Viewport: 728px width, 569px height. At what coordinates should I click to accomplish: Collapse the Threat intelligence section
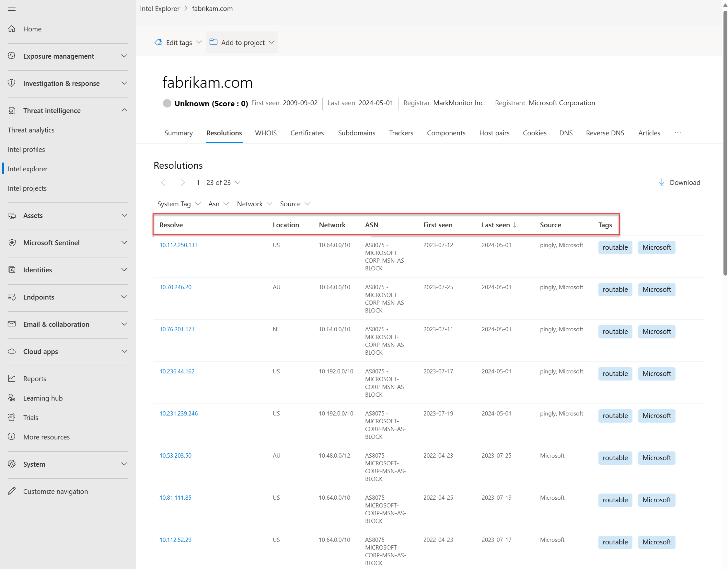click(x=124, y=110)
